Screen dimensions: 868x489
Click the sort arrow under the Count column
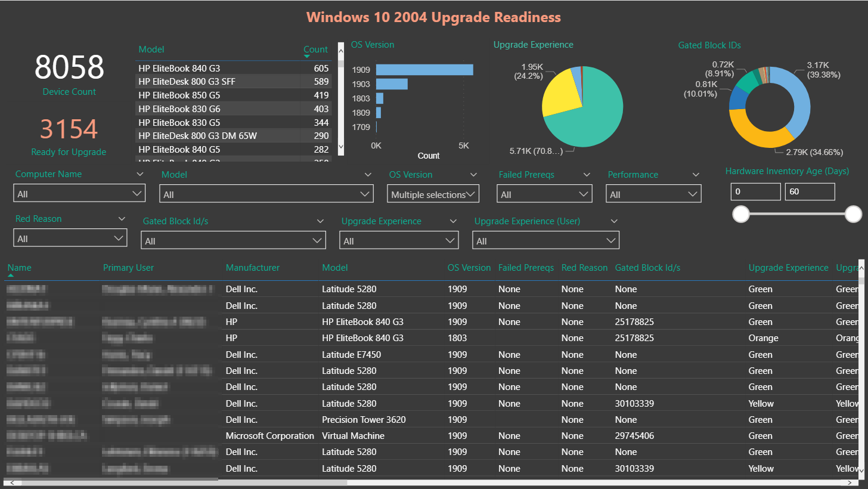(307, 57)
